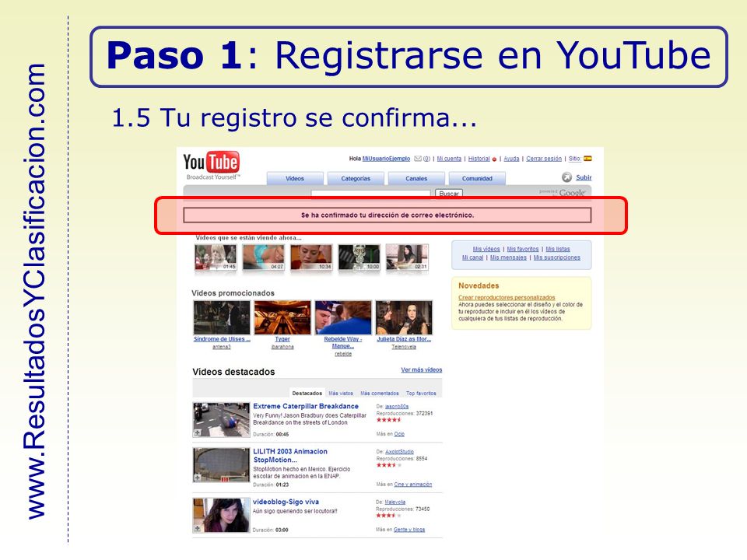Open LILITH 2003 Animacion StopMotion title link
The height and width of the screenshot is (560, 747).
click(290, 456)
